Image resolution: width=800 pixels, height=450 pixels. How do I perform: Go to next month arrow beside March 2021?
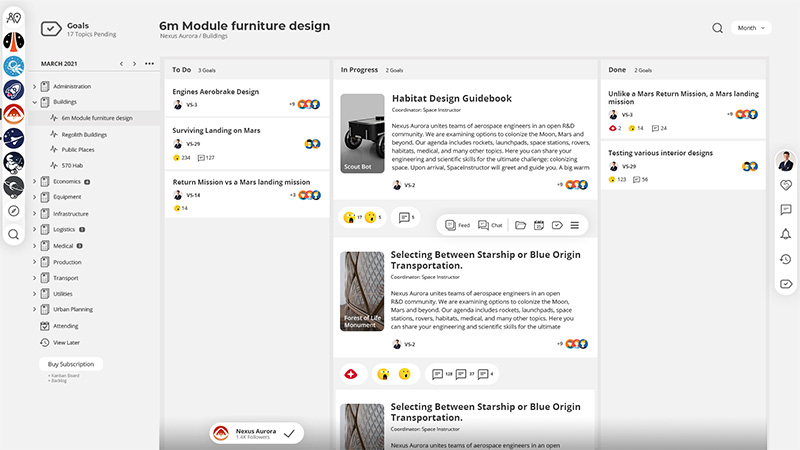134,64
